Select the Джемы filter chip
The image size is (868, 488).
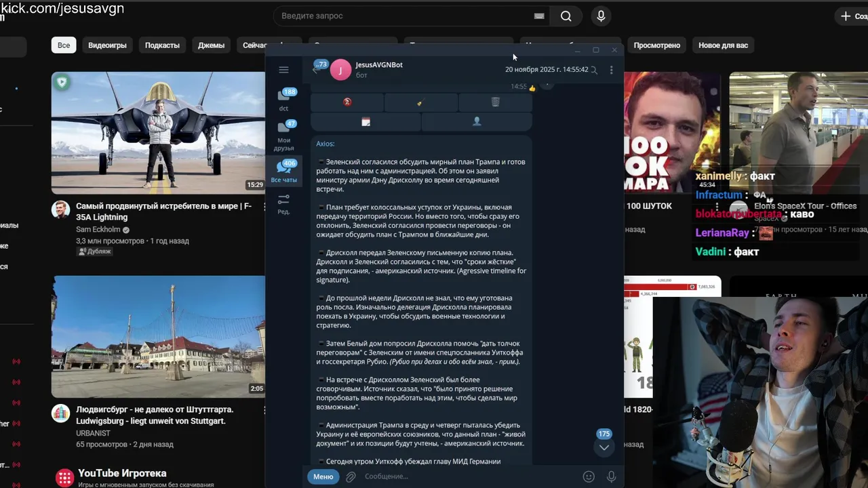211,45
